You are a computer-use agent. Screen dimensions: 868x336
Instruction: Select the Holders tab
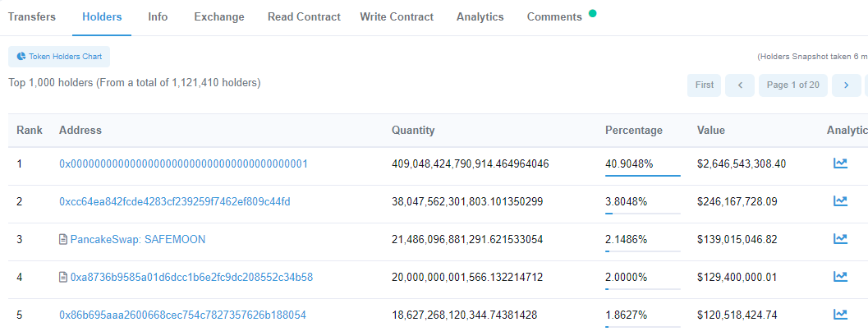(102, 17)
